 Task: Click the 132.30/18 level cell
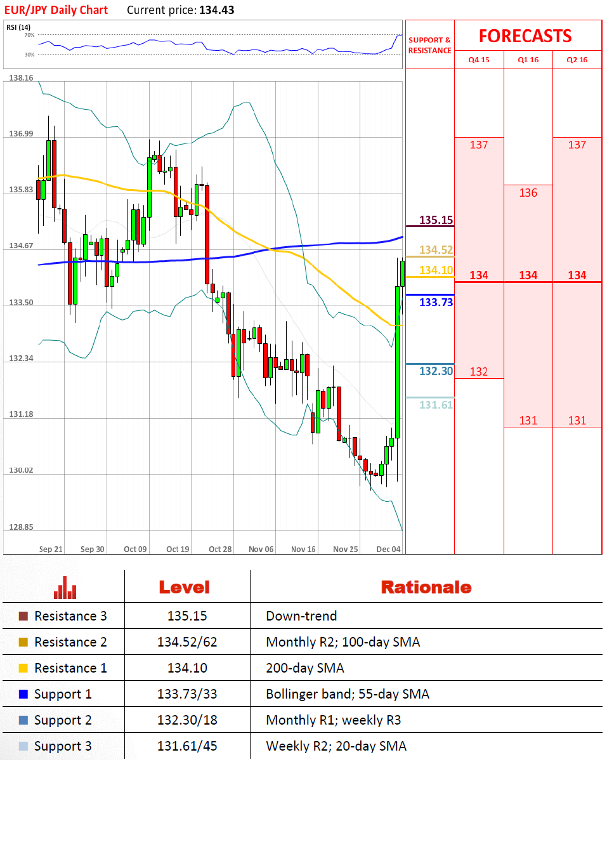pyautogui.click(x=187, y=720)
